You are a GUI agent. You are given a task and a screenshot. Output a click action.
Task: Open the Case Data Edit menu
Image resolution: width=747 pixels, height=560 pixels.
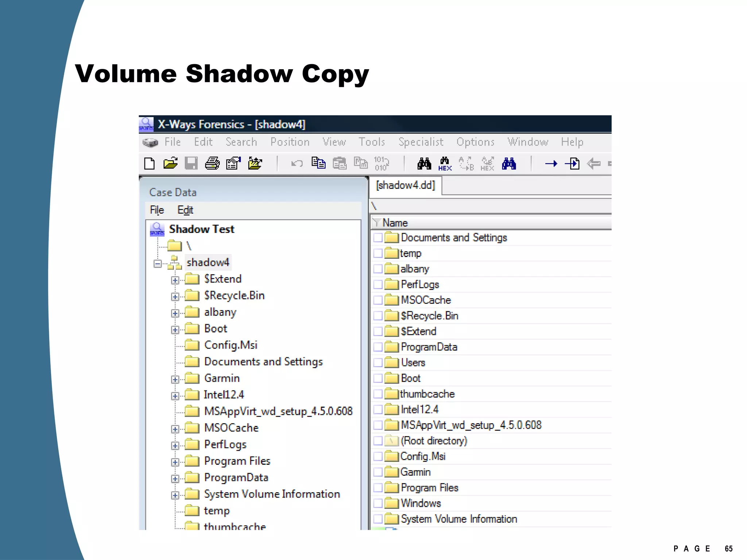[185, 210]
